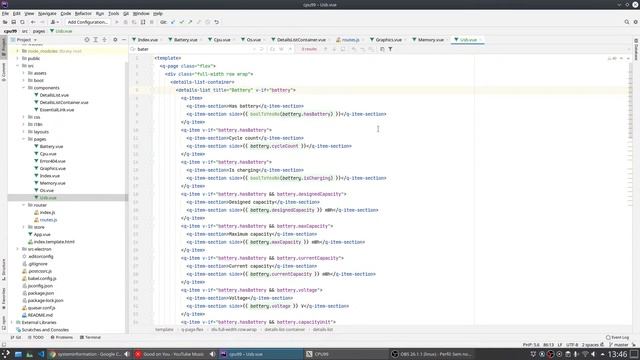Open the Tools menu
The width and height of the screenshot is (640, 360).
pyautogui.click(x=113, y=13)
